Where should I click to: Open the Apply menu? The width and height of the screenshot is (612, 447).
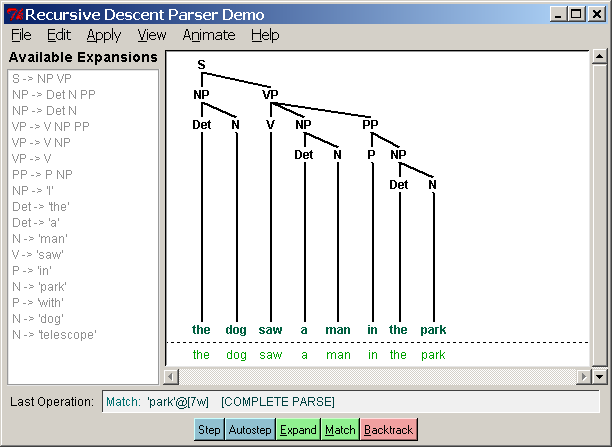[104, 36]
